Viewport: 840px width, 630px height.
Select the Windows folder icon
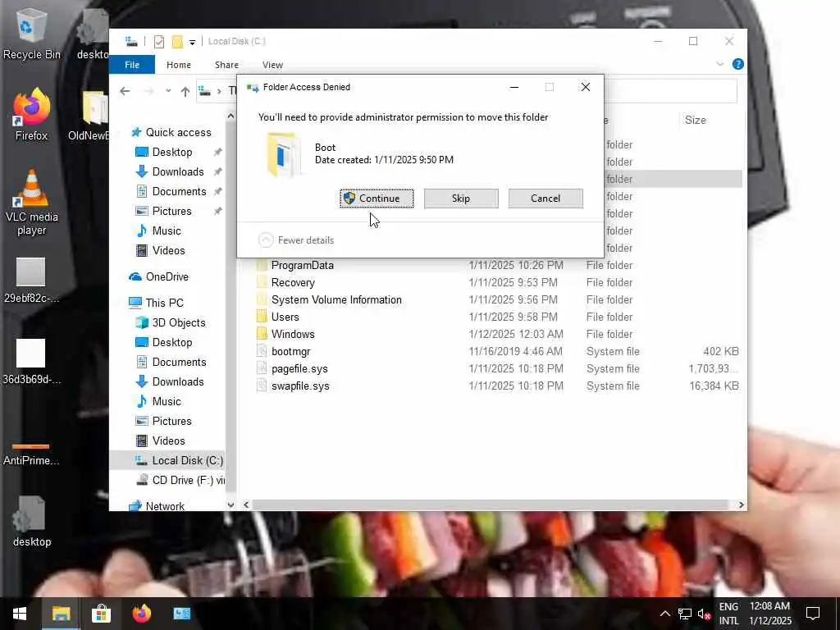click(262, 334)
